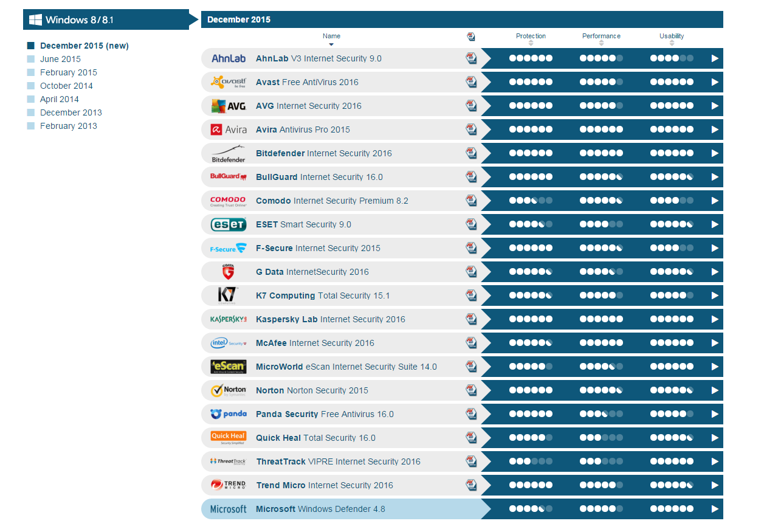Open MicroWorld eScan Internet Security Suite link
764x532 pixels.
(x=346, y=367)
